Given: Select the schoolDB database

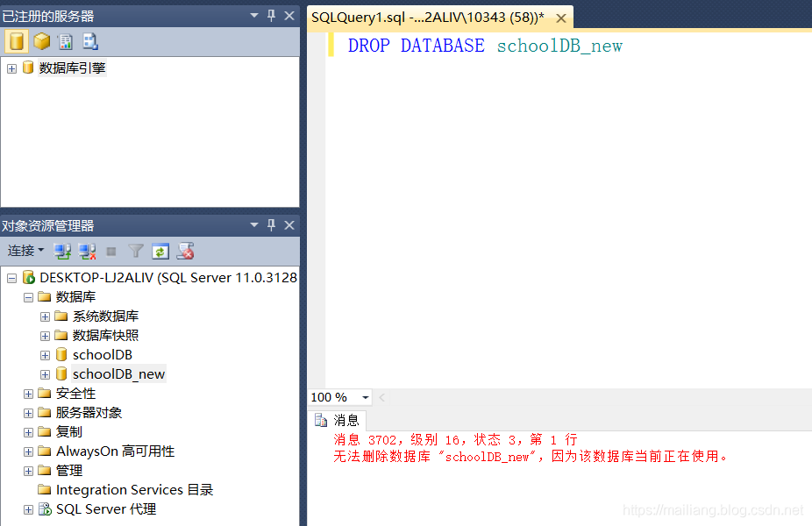Looking at the screenshot, I should pyautogui.click(x=103, y=355).
